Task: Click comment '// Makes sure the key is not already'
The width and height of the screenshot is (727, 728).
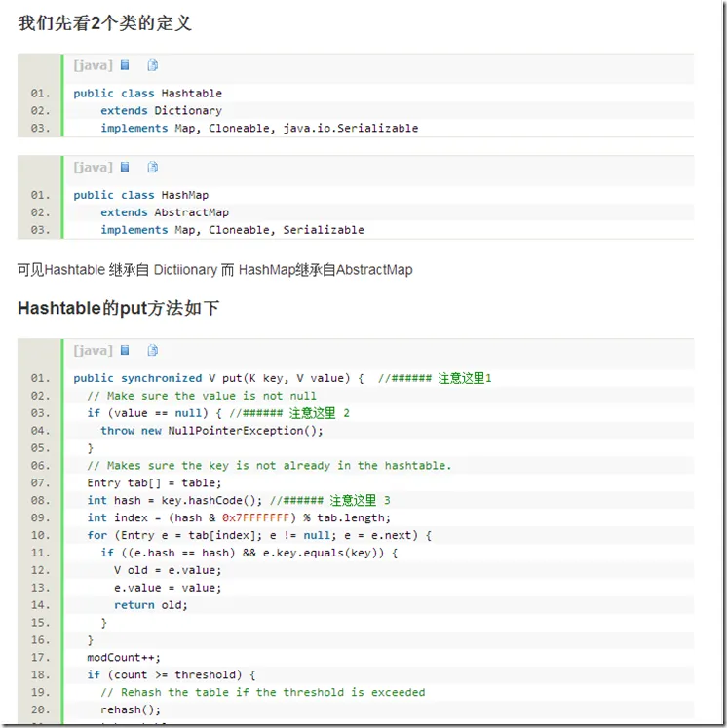Action: click(x=269, y=466)
